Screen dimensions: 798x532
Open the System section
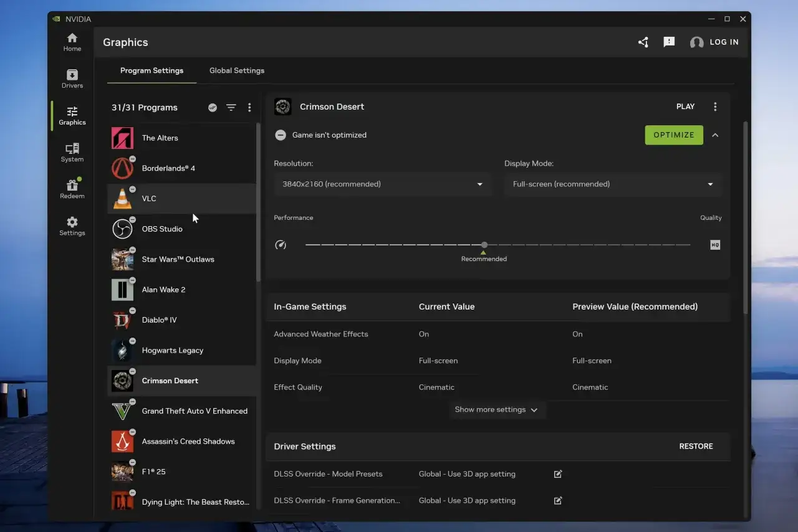72,153
